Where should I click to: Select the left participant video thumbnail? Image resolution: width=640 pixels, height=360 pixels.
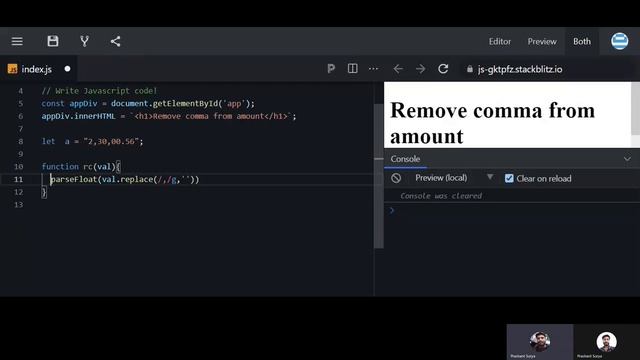click(x=540, y=342)
